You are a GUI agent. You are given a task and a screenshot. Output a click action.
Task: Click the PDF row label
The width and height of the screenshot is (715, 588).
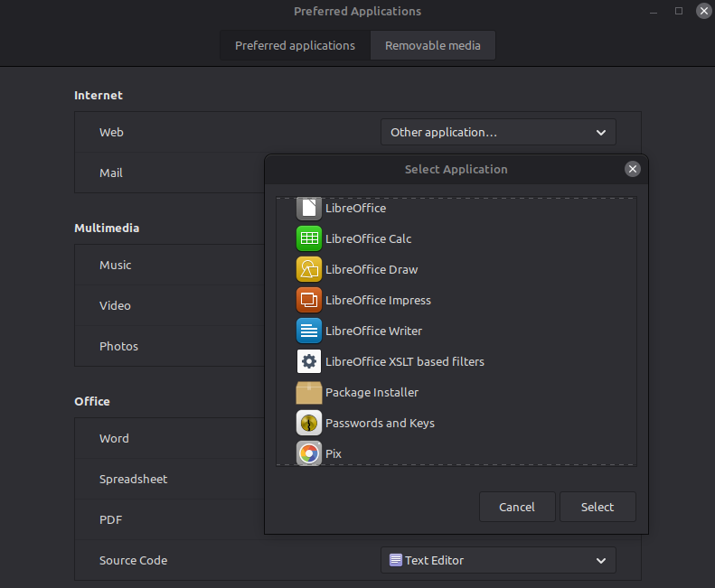pyautogui.click(x=111, y=520)
